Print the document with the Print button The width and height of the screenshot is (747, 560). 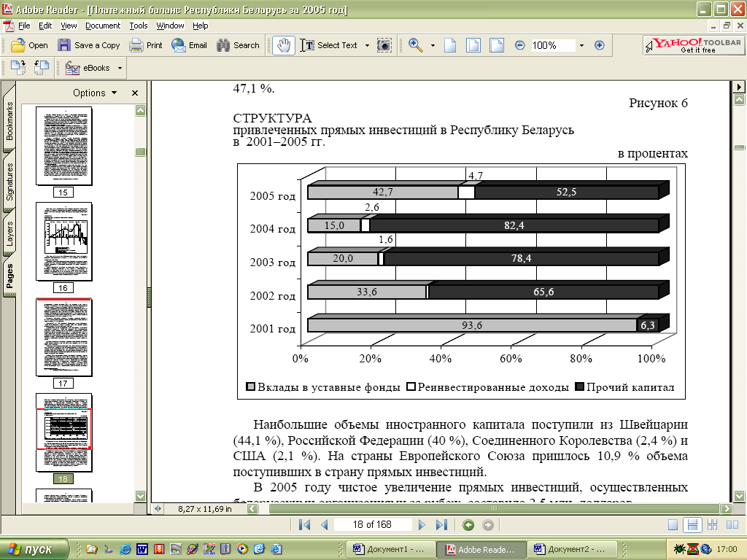[146, 45]
